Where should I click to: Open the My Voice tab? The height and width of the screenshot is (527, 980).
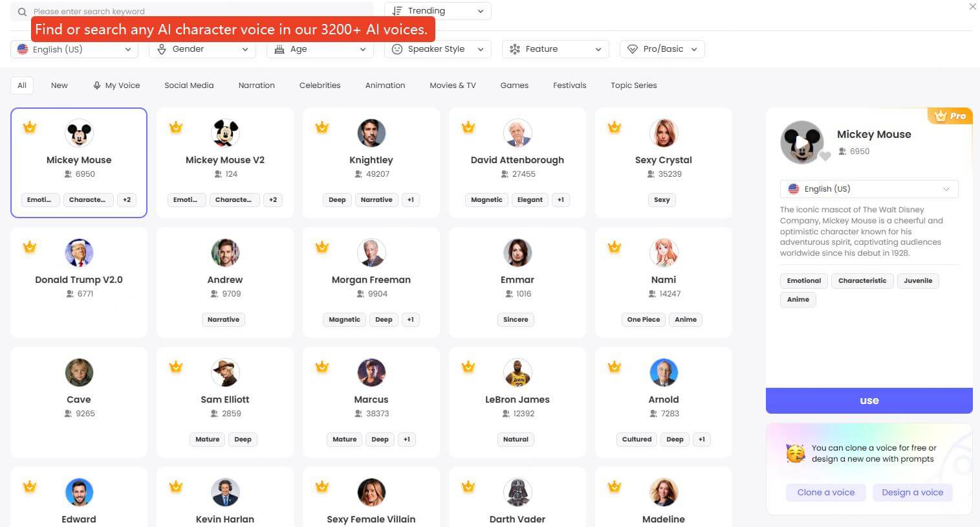pos(116,85)
